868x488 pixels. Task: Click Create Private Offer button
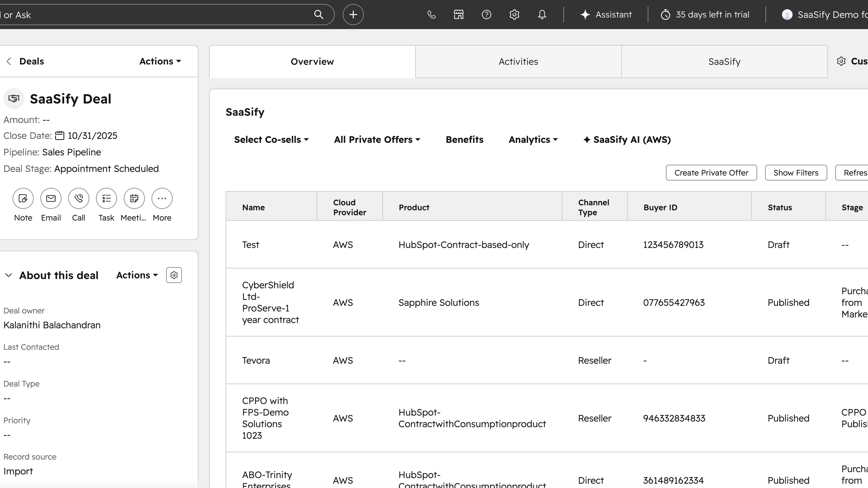click(711, 173)
